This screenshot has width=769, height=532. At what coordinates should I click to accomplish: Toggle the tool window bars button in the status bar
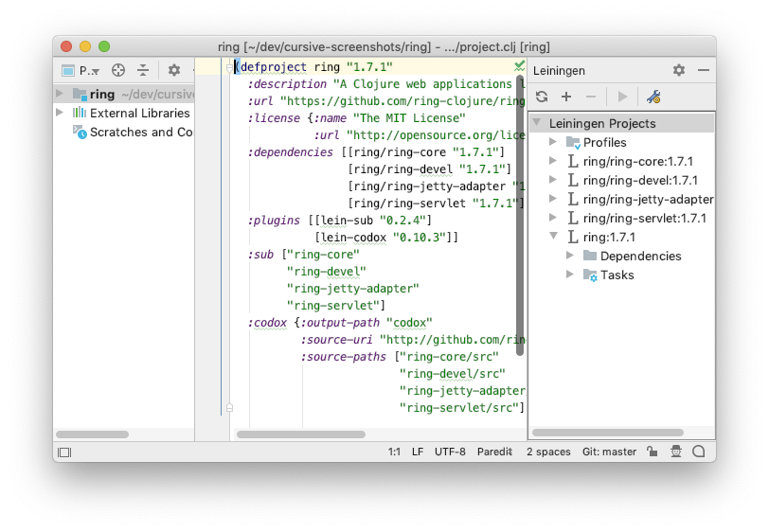coord(64,452)
